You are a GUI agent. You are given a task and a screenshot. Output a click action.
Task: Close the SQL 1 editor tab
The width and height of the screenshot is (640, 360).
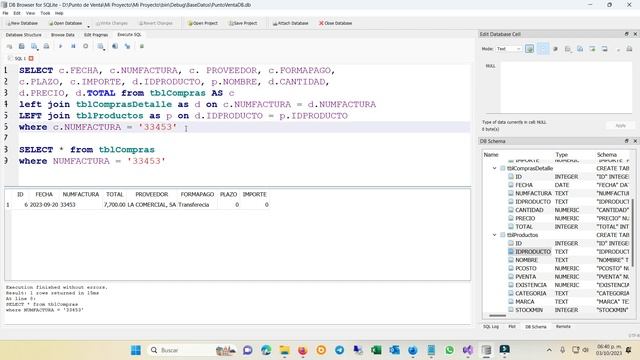(31, 58)
